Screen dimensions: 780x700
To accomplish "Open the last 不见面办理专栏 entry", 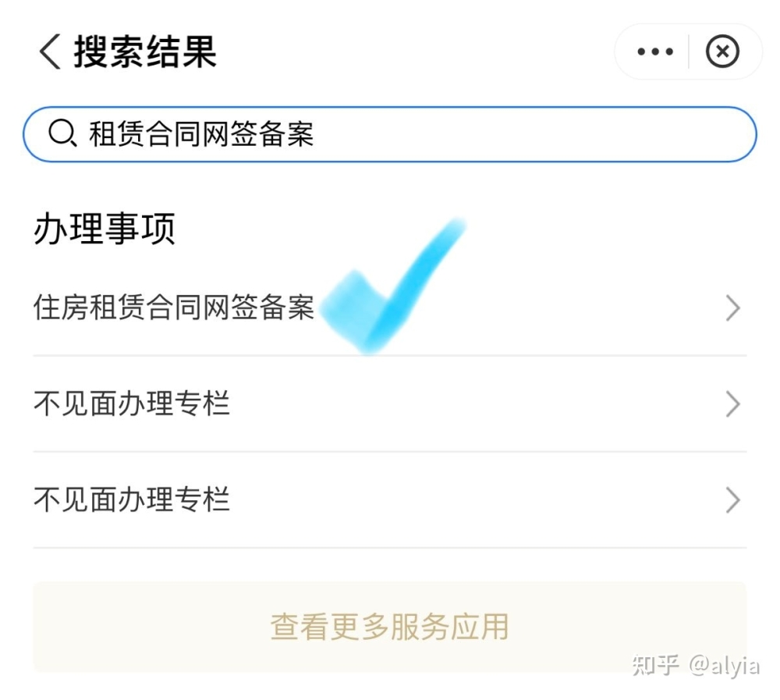I will [389, 500].
